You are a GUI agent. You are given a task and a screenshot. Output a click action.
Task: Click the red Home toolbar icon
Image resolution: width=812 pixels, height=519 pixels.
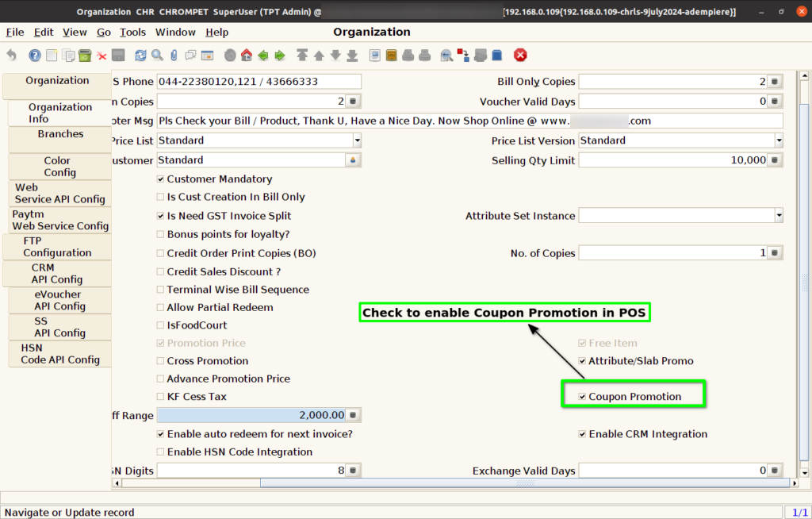point(247,55)
